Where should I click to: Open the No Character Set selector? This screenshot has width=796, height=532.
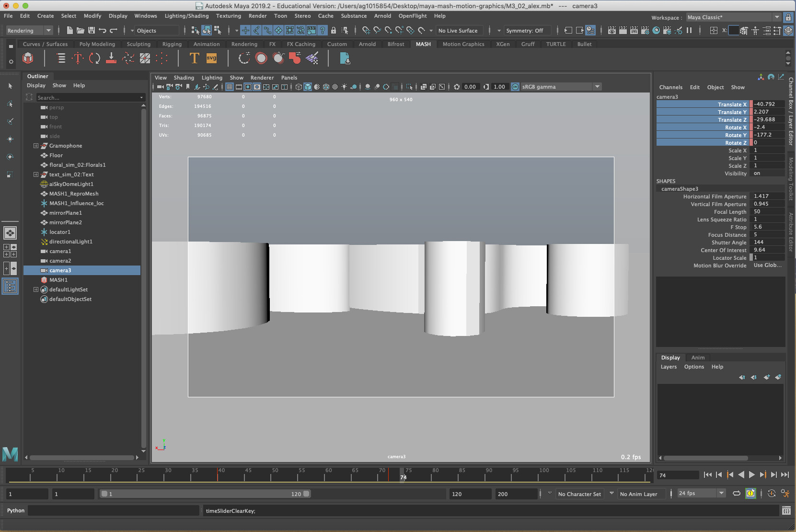pos(580,494)
